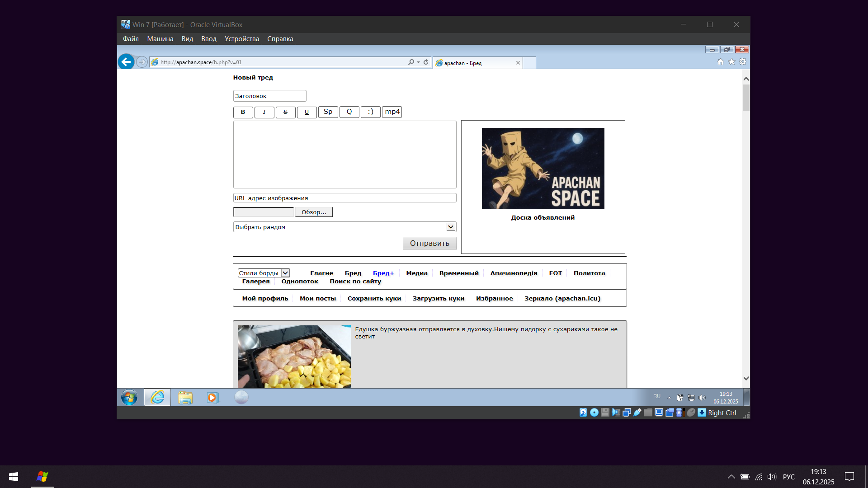Click the Заголовок title input field
The width and height of the screenshot is (868, 488).
[269, 96]
